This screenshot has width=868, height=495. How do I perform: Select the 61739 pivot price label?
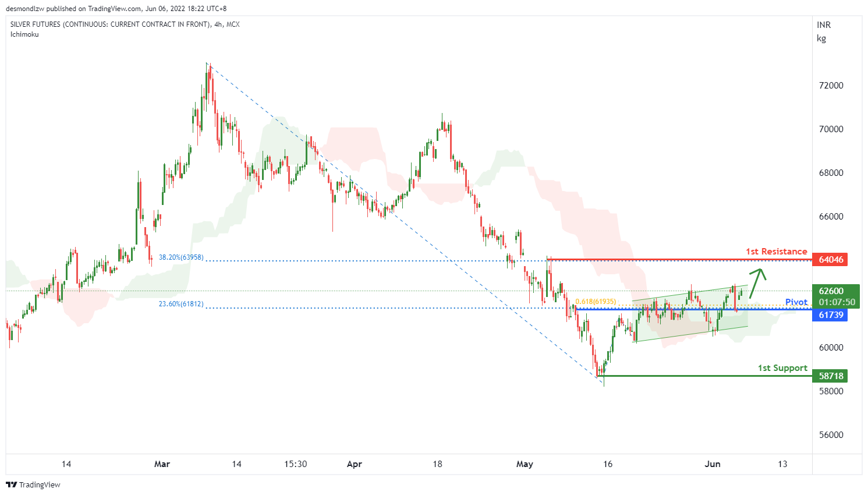tap(830, 315)
